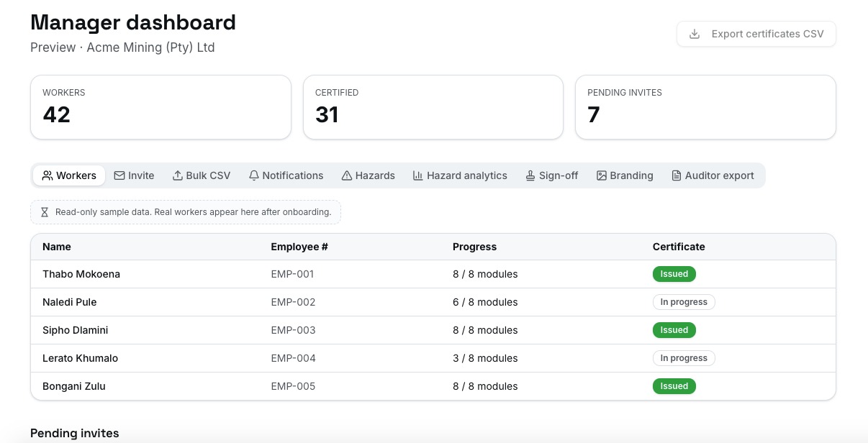Viewport: 868px width, 443px height.
Task: Click the people icon on Workers tab
Action: click(x=48, y=175)
